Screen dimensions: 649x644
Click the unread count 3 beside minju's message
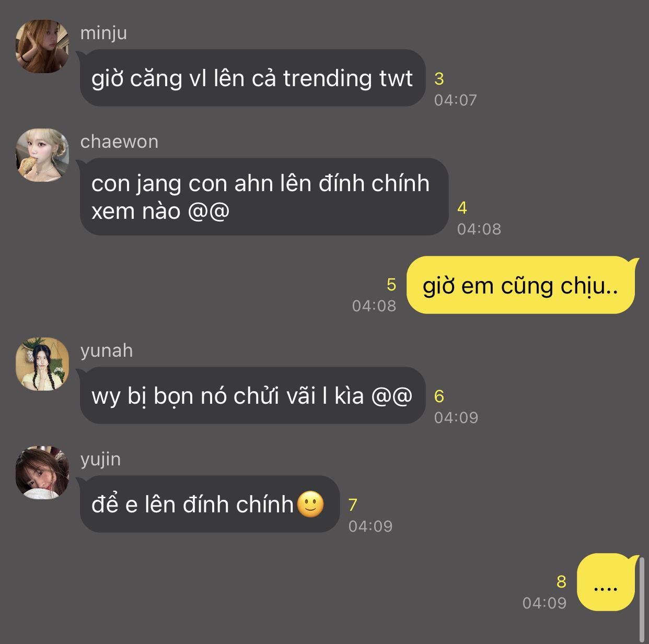pyautogui.click(x=439, y=79)
